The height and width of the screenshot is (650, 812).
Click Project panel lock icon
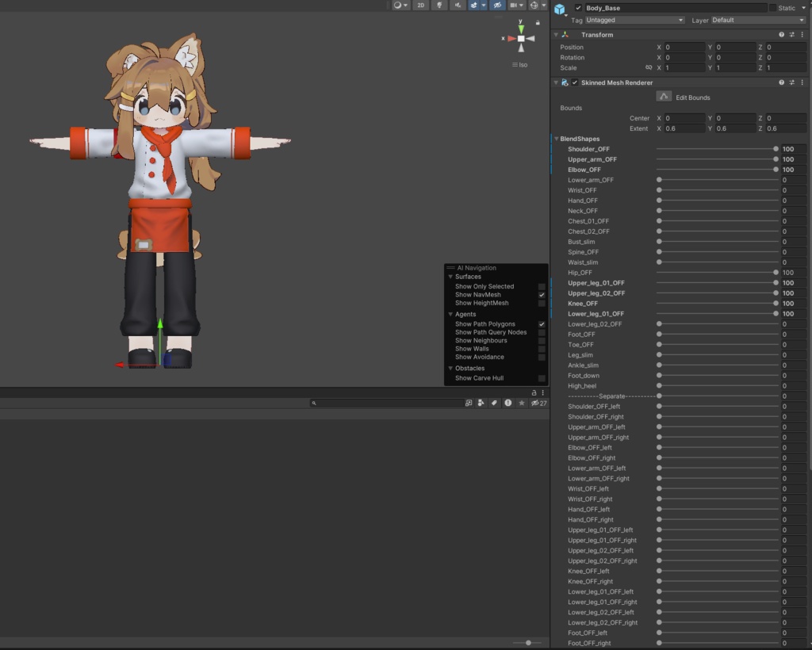click(x=534, y=393)
